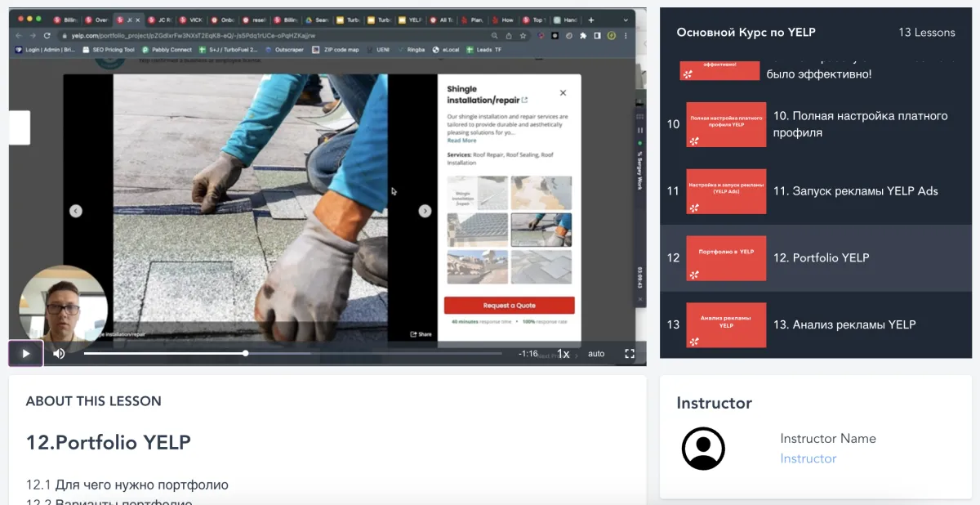Open the S+J / TurboFuel bookmark

click(229, 50)
